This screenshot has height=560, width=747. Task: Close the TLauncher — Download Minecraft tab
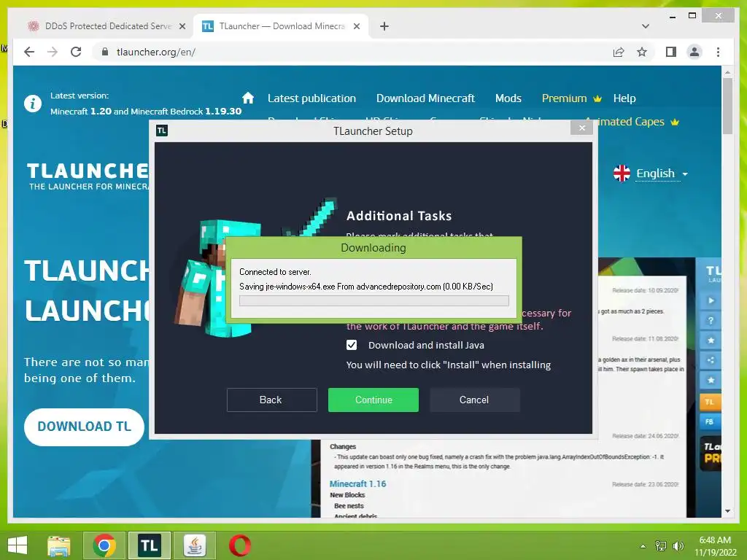pos(356,26)
